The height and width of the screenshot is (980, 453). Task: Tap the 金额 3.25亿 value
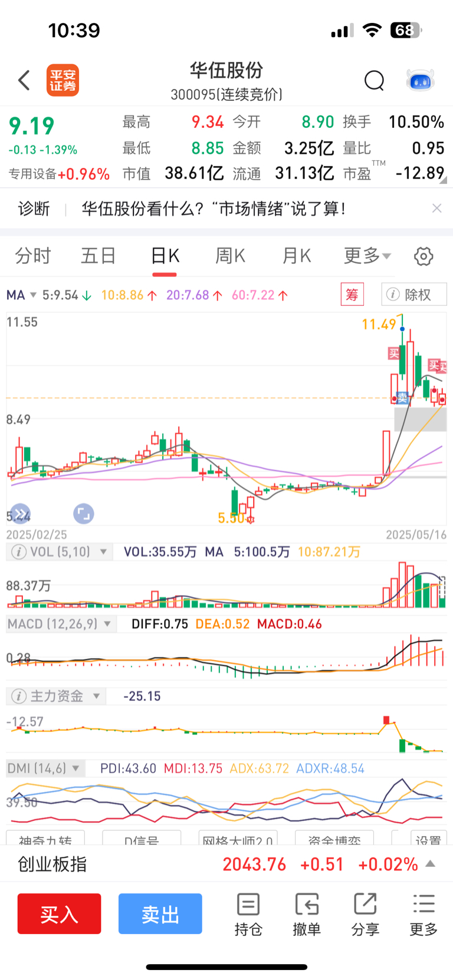(x=309, y=148)
